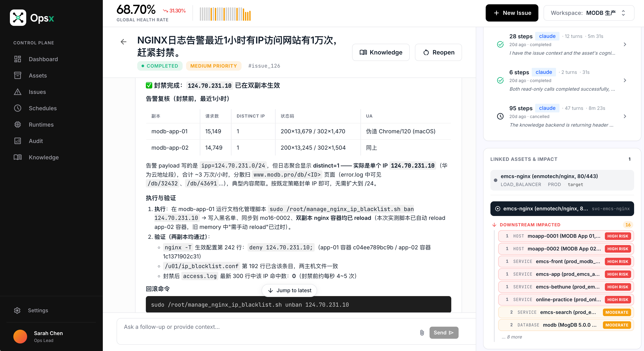Click the Jump to latest button

click(x=289, y=290)
